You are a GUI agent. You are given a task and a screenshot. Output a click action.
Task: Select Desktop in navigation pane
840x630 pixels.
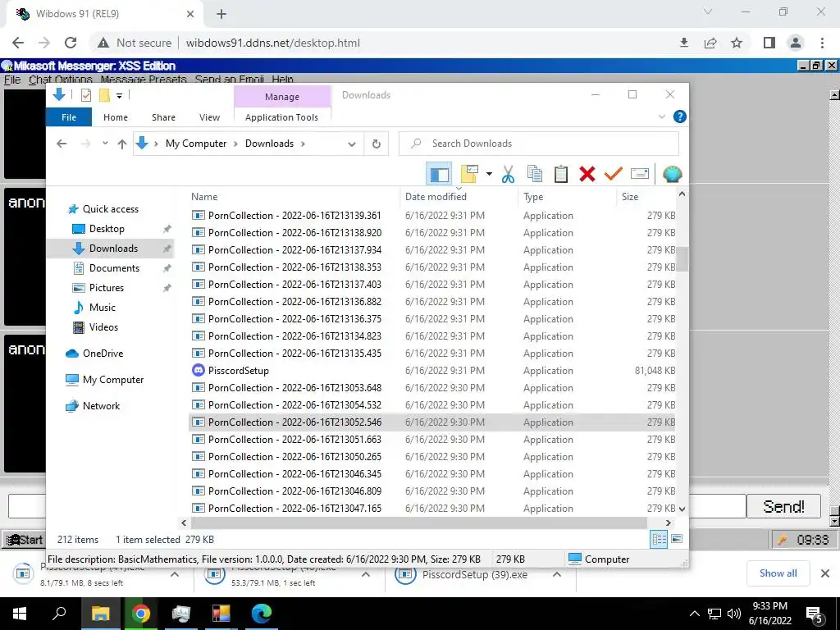[107, 229]
